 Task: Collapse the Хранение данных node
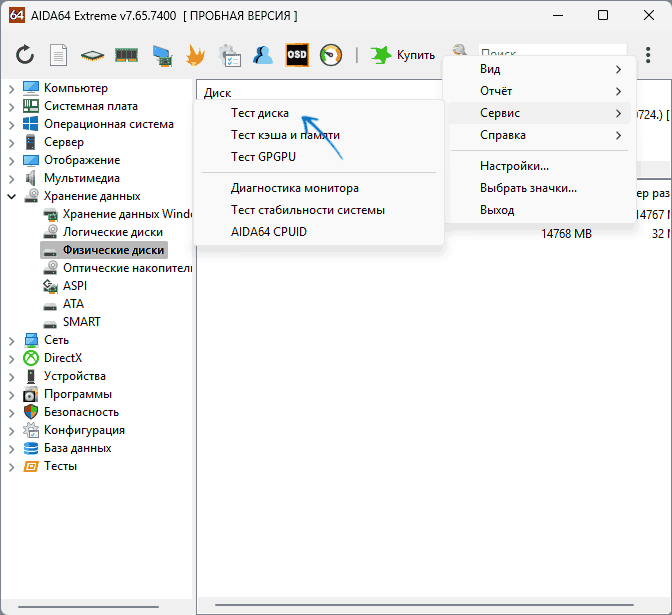(x=12, y=196)
